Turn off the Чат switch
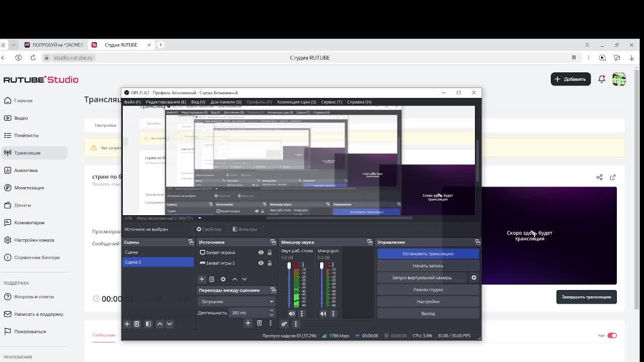Viewport: 644px width, 362px height. click(x=612, y=335)
